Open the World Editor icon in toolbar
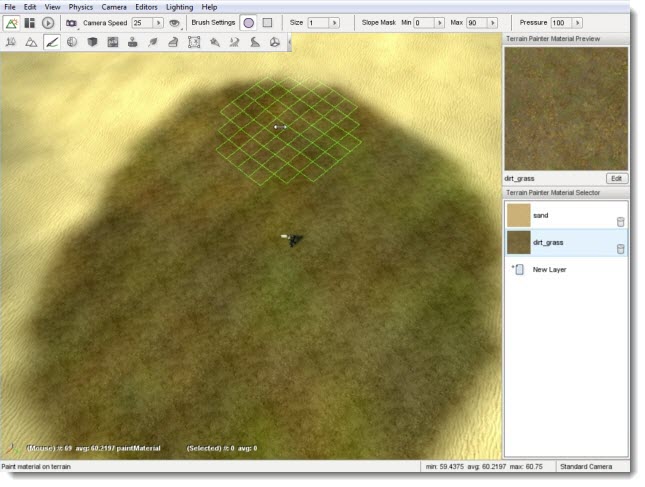Image resolution: width=645 pixels, height=487 pixels. (11, 22)
